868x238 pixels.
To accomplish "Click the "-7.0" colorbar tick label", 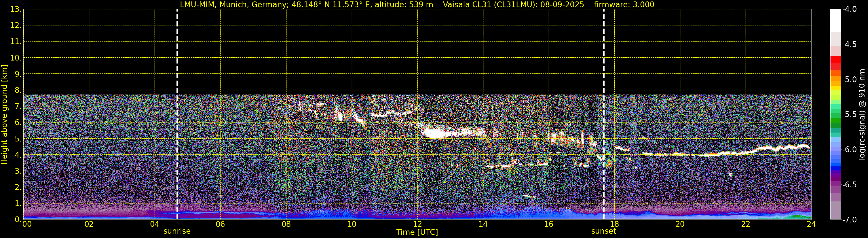I will (849, 220).
